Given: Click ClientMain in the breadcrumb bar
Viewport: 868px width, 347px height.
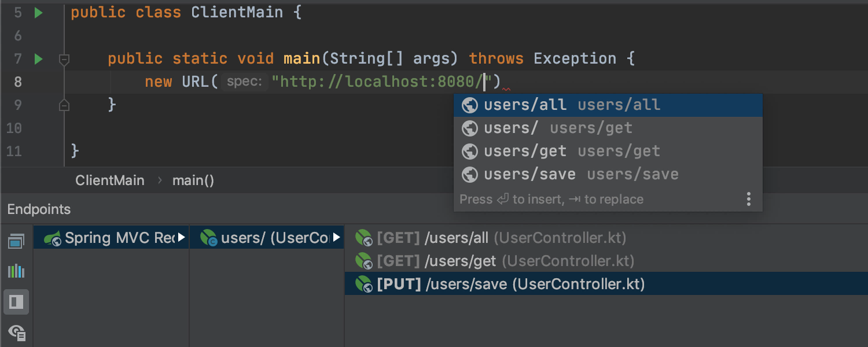Looking at the screenshot, I should click(110, 180).
